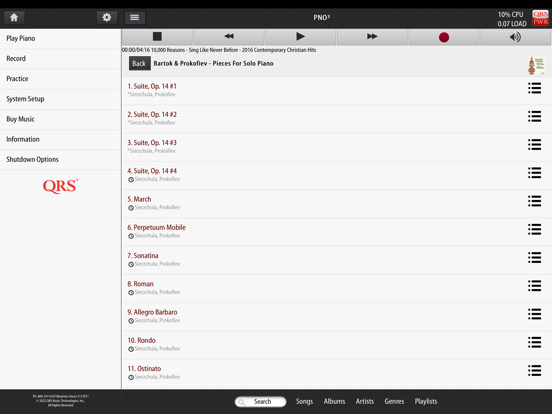Screen dimensions: 552x414
Task: Click the clock icon under Rondo
Action: (x=131, y=349)
